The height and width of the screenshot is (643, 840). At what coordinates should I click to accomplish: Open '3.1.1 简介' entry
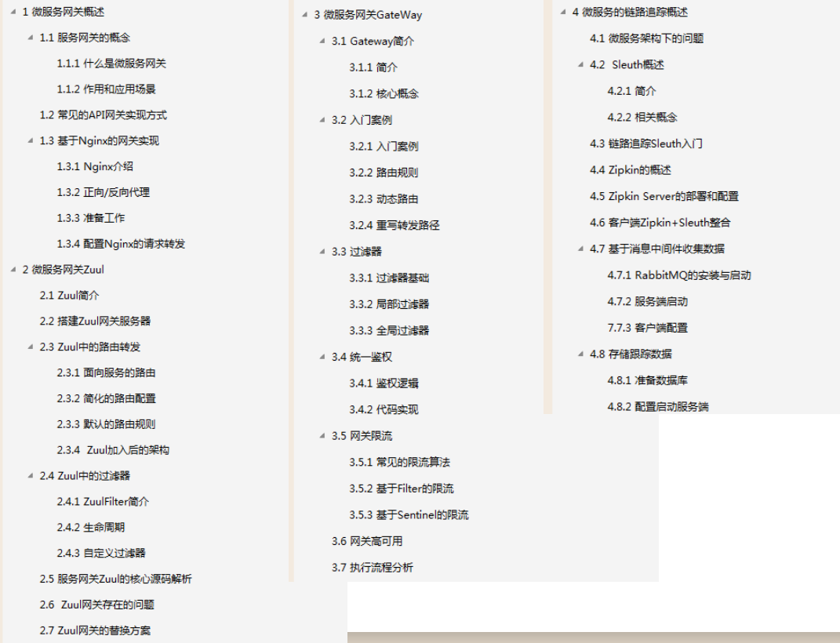click(x=373, y=67)
